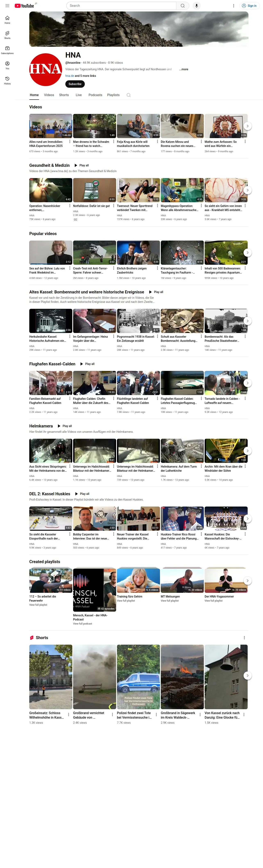Open Ehrlich Brothers zeigen Zaubertricks thumbnail
Screen dimensions: 263x868
click(x=138, y=253)
